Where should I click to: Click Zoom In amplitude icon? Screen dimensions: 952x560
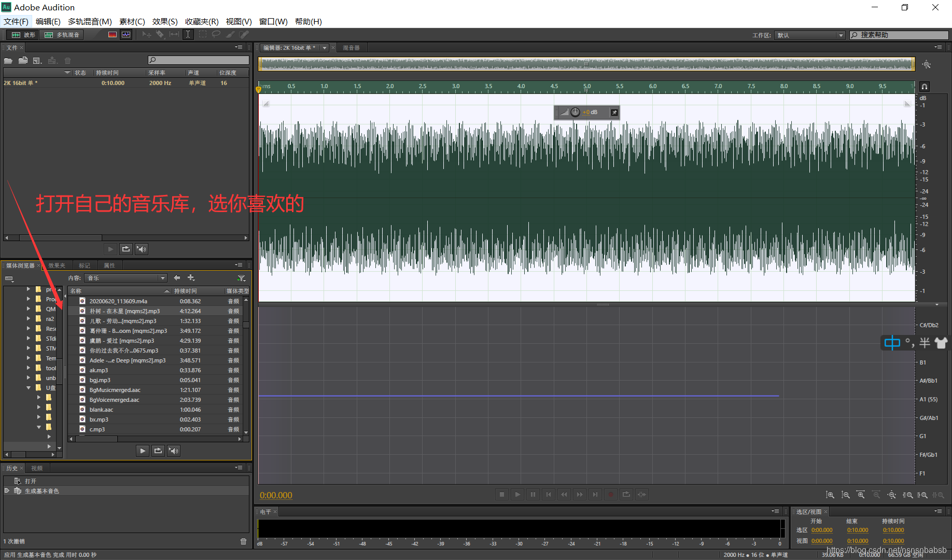point(830,495)
